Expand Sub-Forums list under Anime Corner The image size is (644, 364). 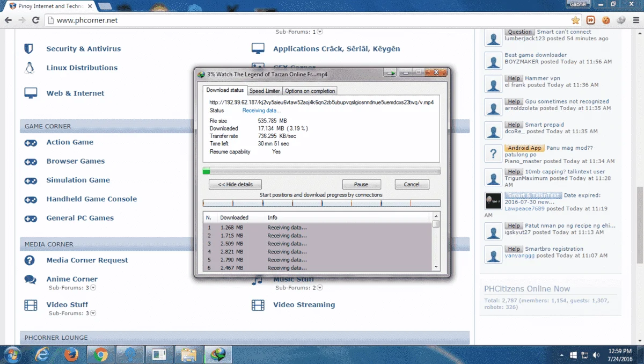pyautogui.click(x=93, y=288)
